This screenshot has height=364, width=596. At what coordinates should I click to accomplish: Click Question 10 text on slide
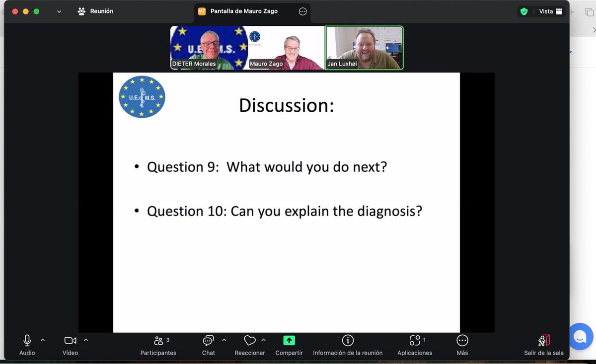(285, 212)
